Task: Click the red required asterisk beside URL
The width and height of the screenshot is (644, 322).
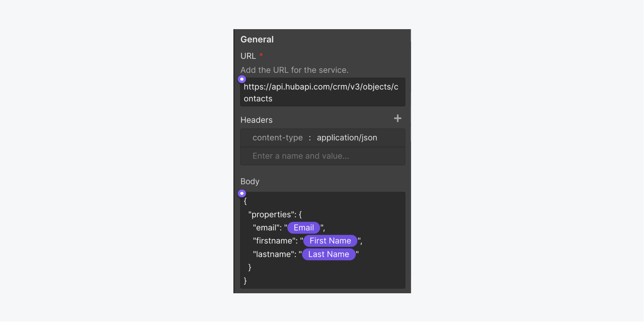Action: [261, 56]
